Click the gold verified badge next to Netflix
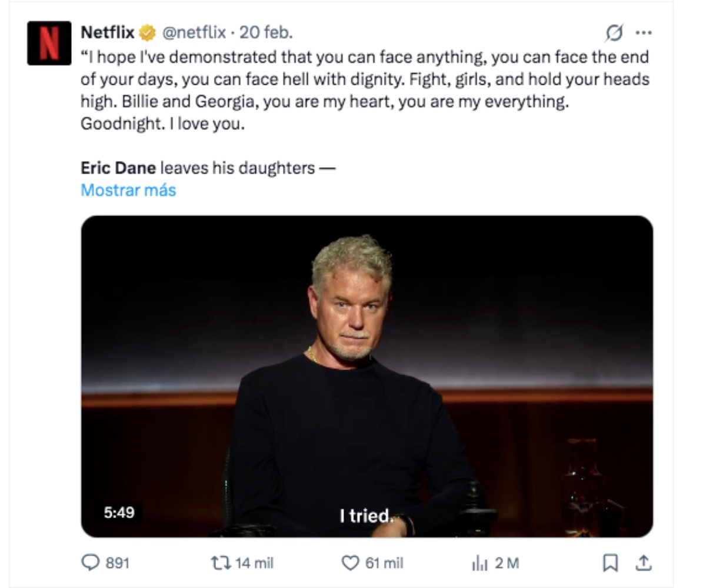Image resolution: width=706 pixels, height=588 pixels. point(146,34)
